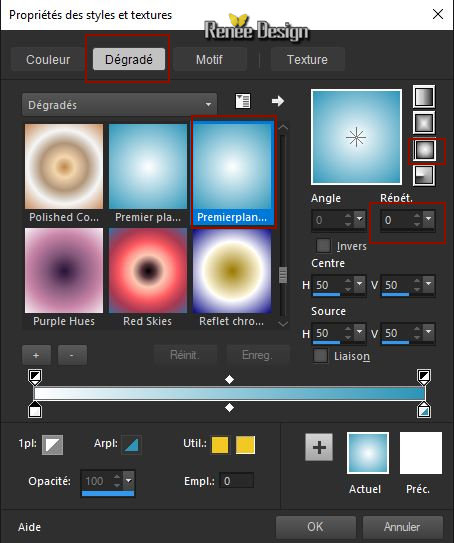This screenshot has height=543, width=454.
Task: Enable the Invers checkbox
Action: point(323,246)
